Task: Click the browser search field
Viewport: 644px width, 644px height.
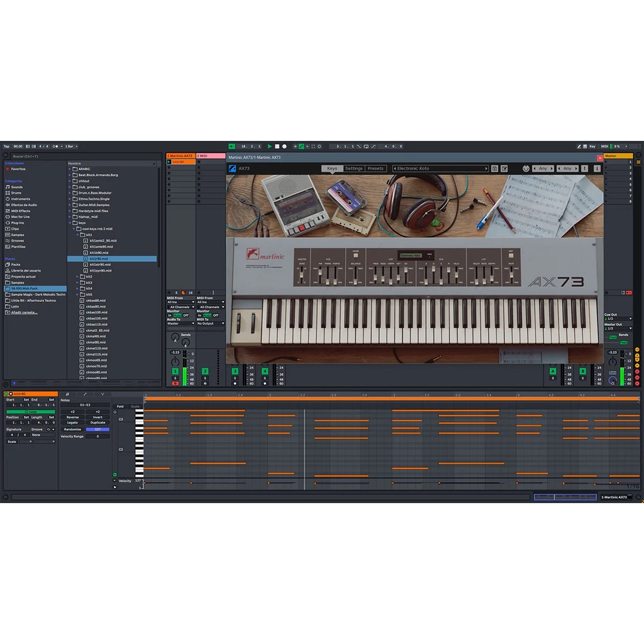Action: 86,156
